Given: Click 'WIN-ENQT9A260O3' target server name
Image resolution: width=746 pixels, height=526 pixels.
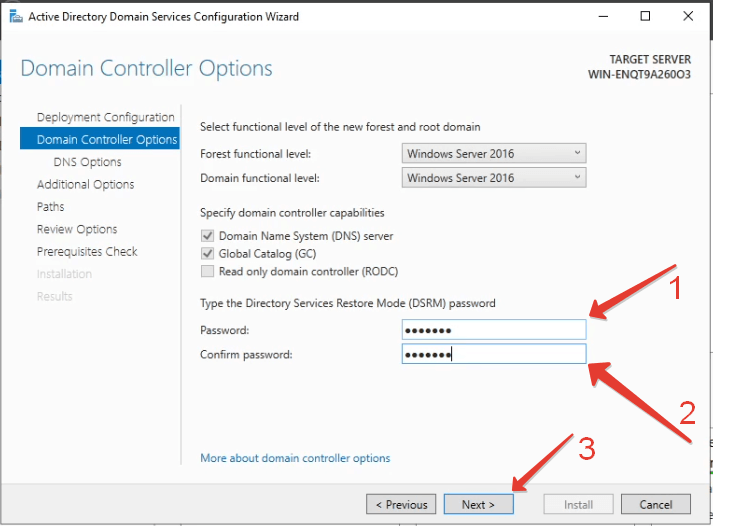Looking at the screenshot, I should tap(639, 74).
